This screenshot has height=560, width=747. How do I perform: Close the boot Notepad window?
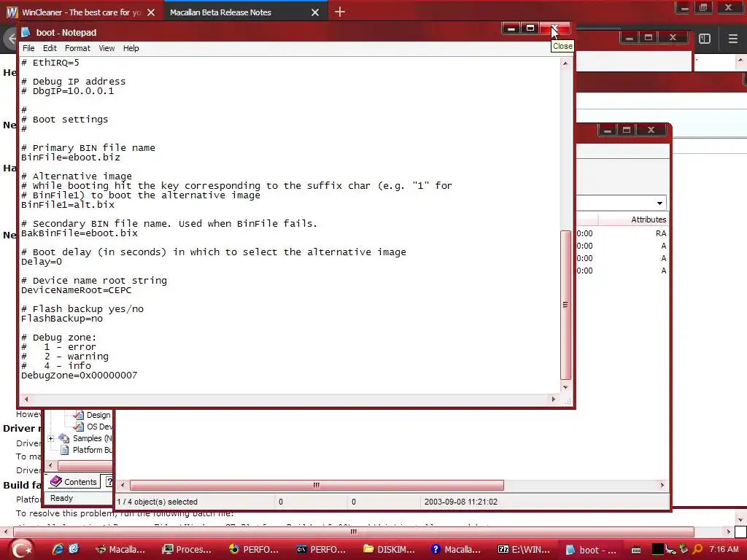pyautogui.click(x=555, y=28)
